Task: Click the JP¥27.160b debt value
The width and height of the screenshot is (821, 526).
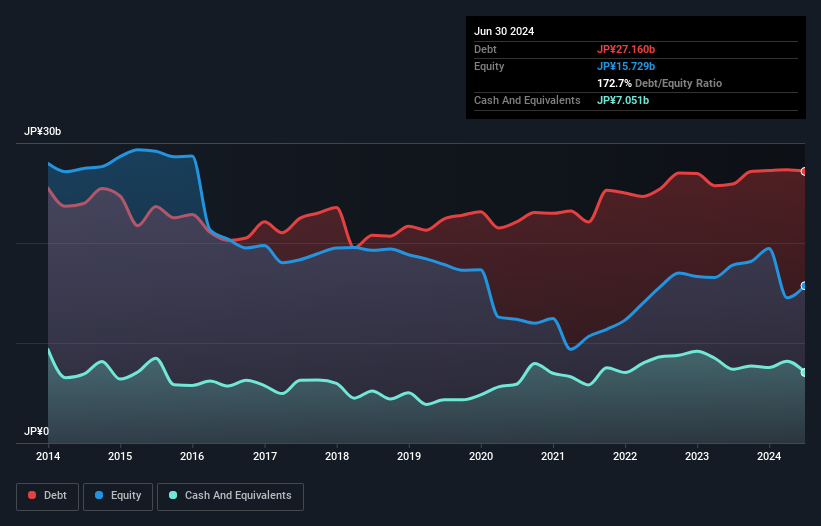Action: [626, 49]
